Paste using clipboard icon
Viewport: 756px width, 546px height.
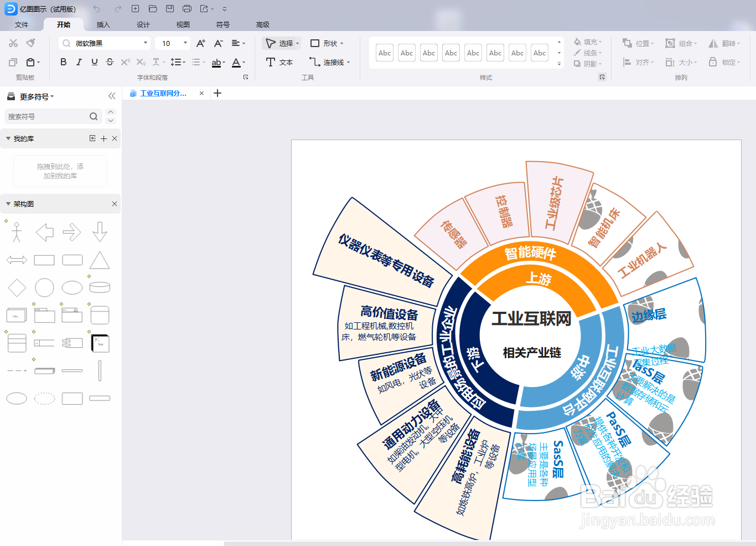pos(31,62)
